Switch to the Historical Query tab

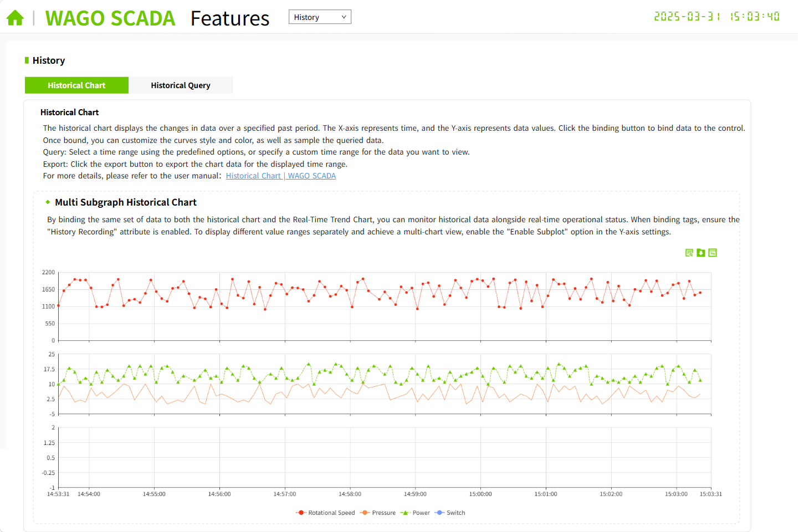181,85
